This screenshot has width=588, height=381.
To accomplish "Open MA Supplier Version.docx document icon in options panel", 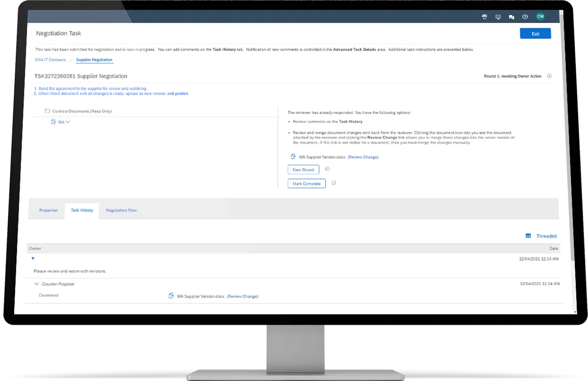I will coord(294,157).
